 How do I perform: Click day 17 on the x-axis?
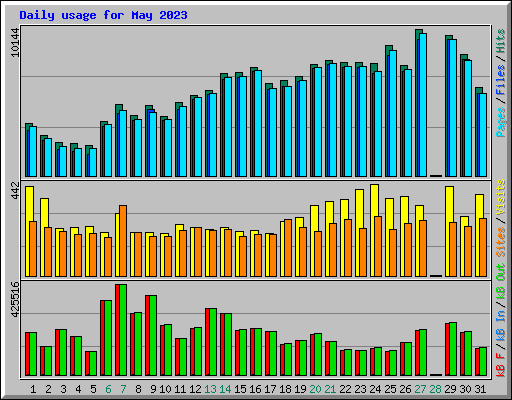point(270,389)
